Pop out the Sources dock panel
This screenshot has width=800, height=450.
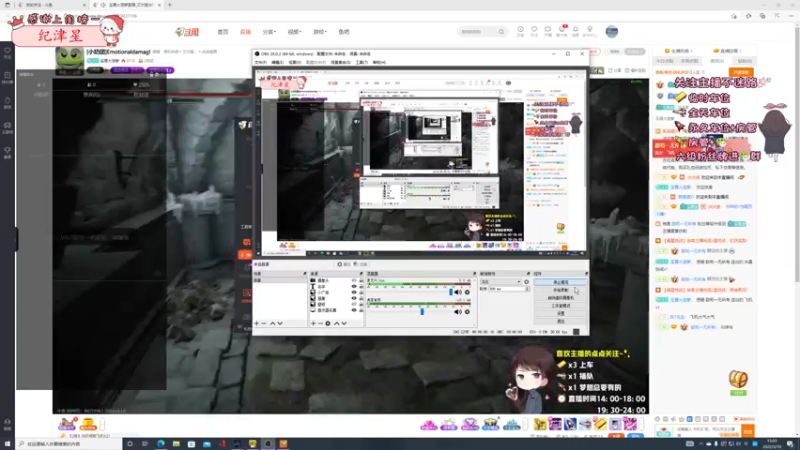[361, 274]
